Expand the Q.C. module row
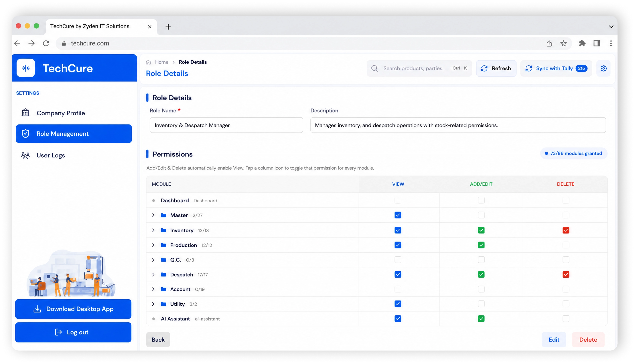The width and height of the screenshot is (635, 364). point(153,260)
